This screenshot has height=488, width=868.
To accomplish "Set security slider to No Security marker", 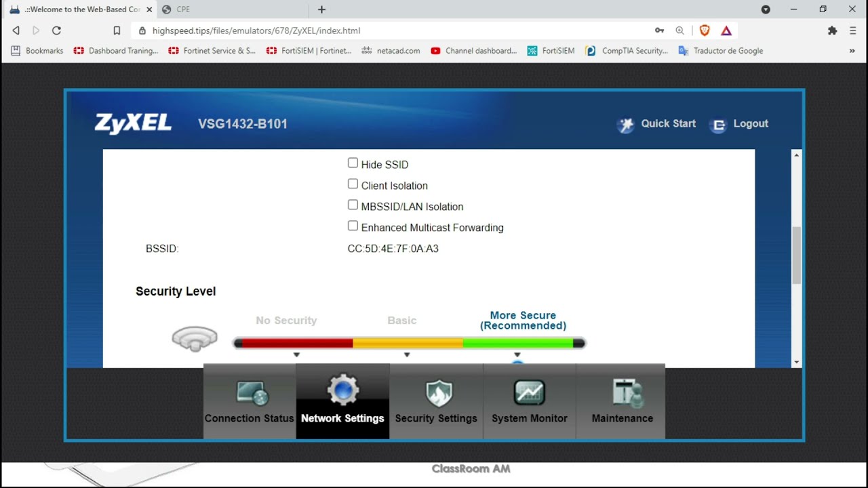I will pyautogui.click(x=296, y=354).
